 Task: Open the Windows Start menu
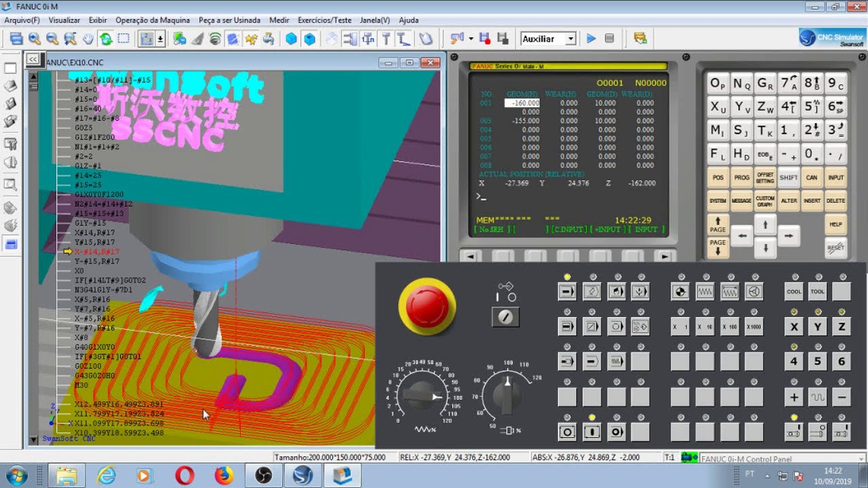16,476
